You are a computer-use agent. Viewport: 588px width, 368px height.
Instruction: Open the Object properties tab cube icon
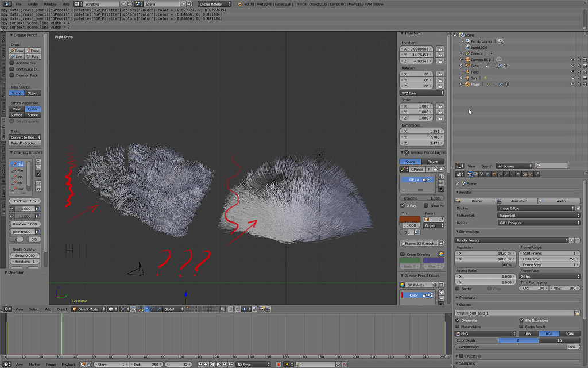click(494, 174)
